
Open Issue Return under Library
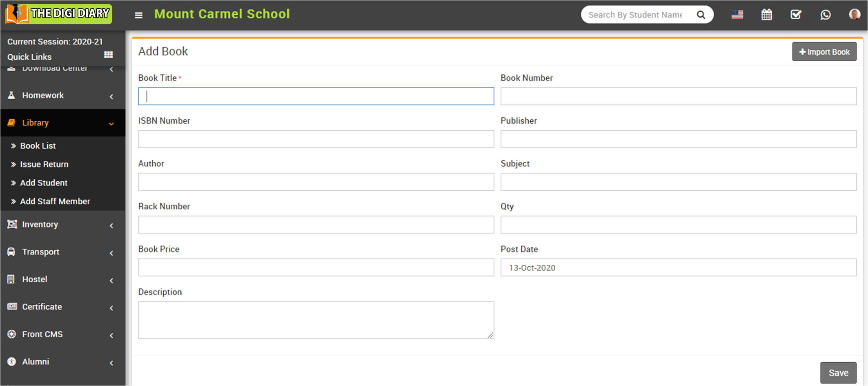pyautogui.click(x=44, y=164)
